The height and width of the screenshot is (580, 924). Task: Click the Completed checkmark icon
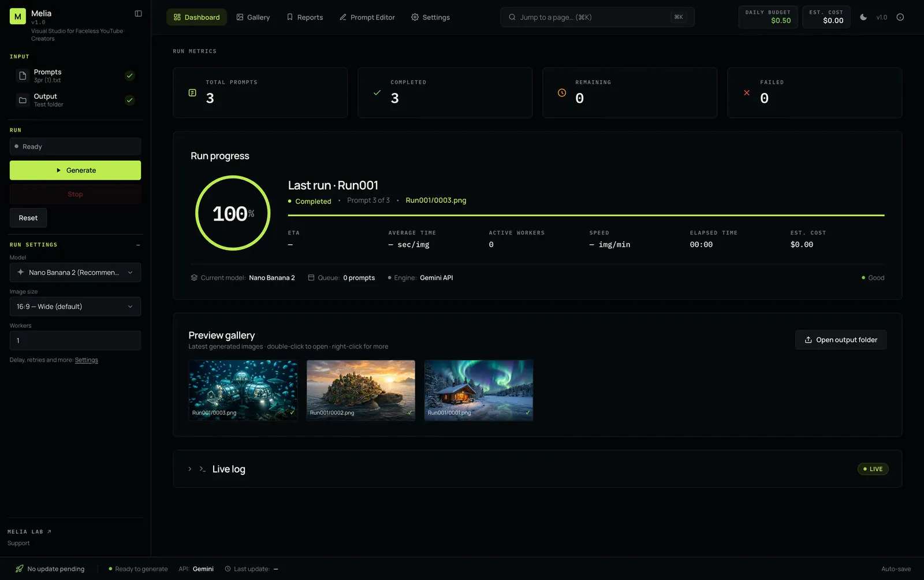tap(377, 93)
